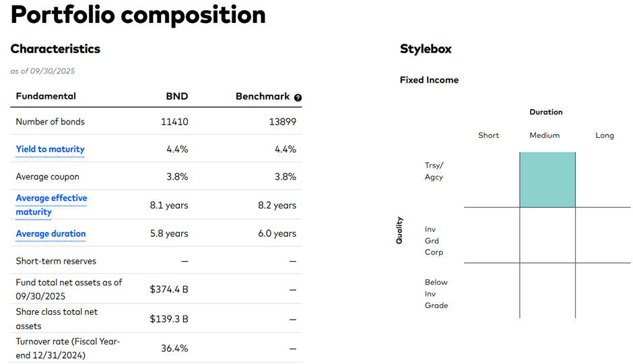Screen dimensions: 633x364
Task: Click the Short duration column label
Action: tap(488, 135)
